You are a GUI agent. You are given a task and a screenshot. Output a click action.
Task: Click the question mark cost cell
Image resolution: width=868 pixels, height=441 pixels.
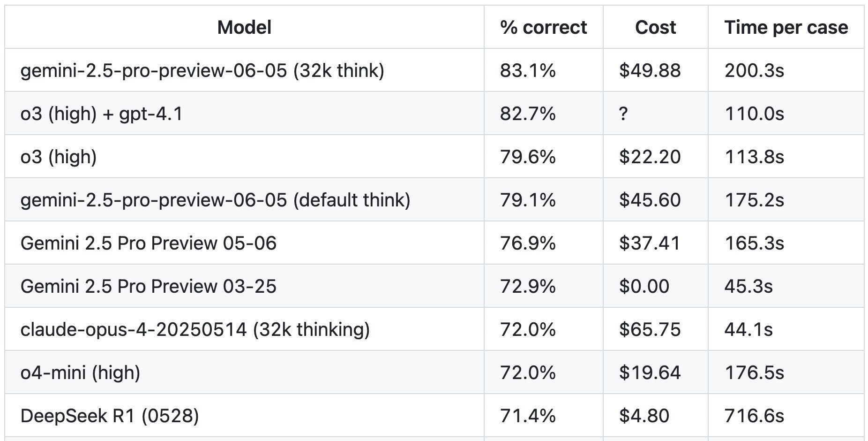(623, 114)
